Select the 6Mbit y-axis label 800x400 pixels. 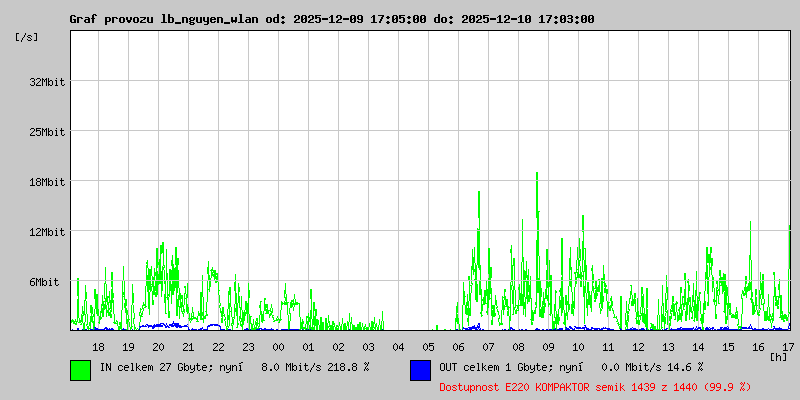tap(47, 283)
